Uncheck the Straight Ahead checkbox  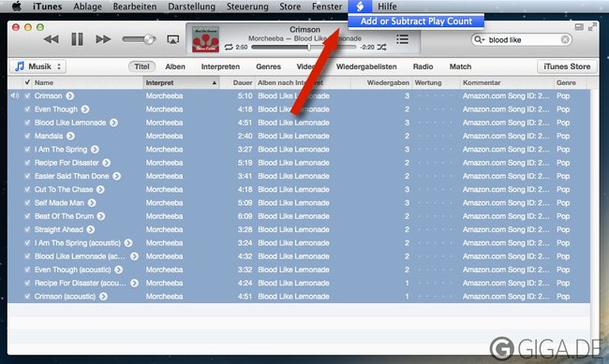[27, 229]
